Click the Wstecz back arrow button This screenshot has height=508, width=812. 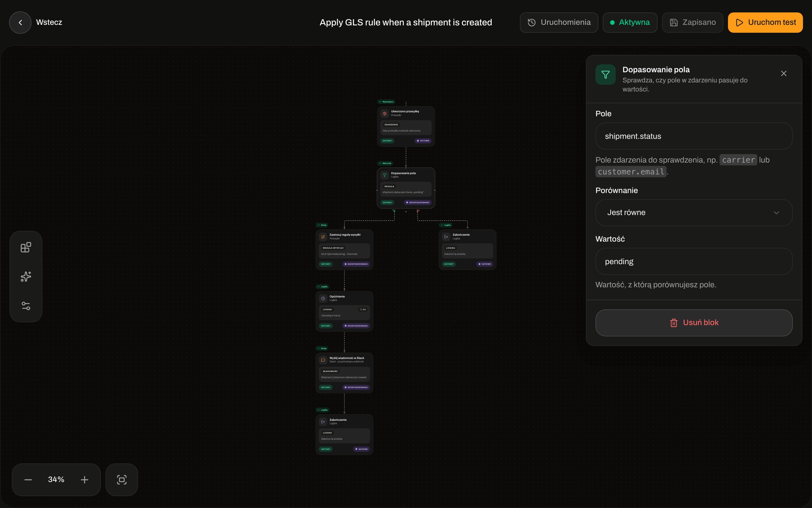coord(20,23)
